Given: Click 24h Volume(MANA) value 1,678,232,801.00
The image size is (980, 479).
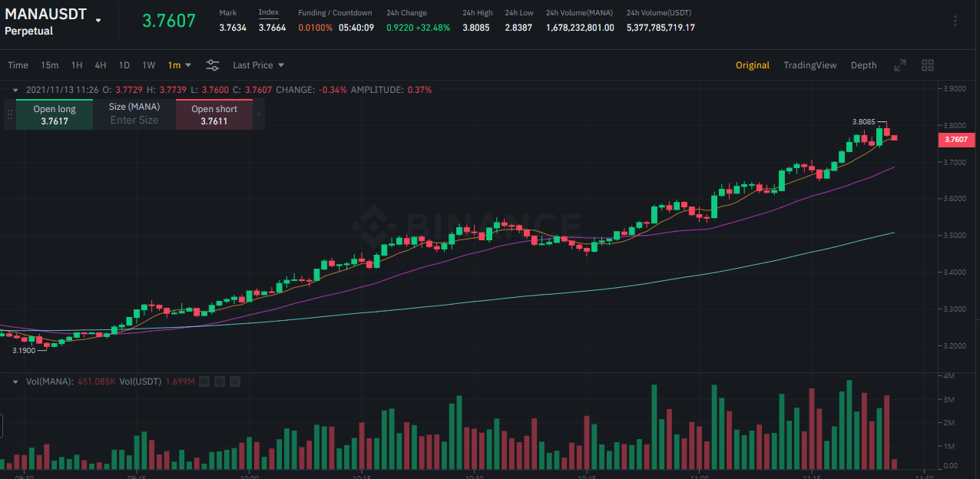Looking at the screenshot, I should (x=581, y=28).
